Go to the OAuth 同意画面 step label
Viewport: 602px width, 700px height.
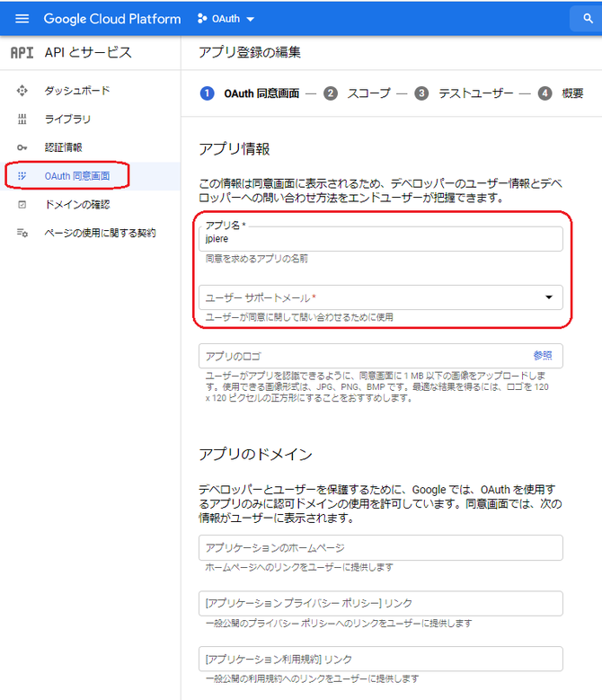click(x=261, y=93)
